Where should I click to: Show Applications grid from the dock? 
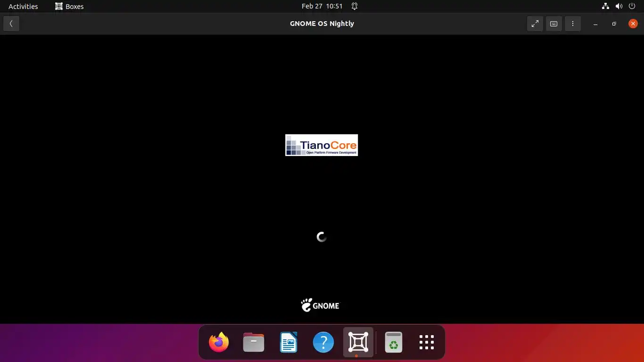coord(427,342)
